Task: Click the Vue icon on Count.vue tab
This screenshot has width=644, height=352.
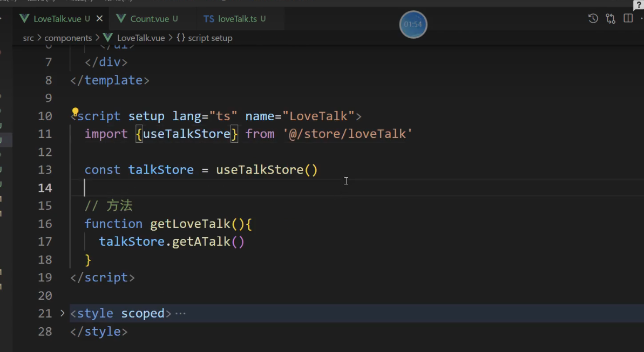Action: tap(121, 18)
